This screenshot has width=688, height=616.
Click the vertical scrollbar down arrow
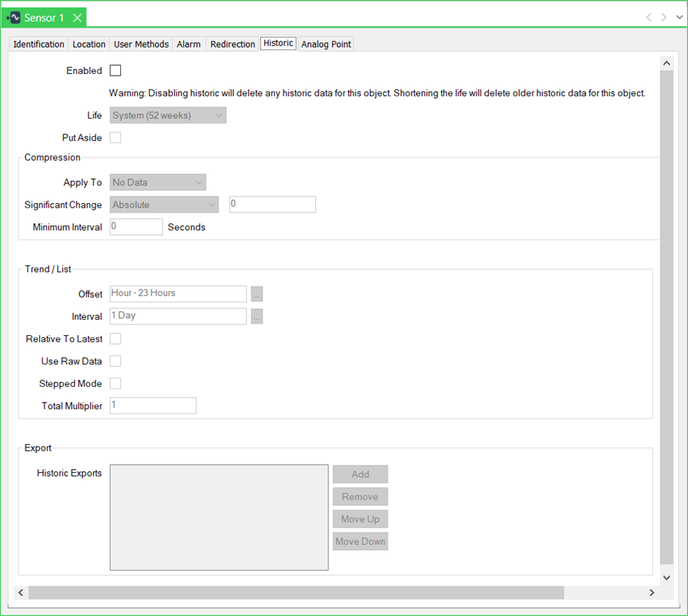666,577
